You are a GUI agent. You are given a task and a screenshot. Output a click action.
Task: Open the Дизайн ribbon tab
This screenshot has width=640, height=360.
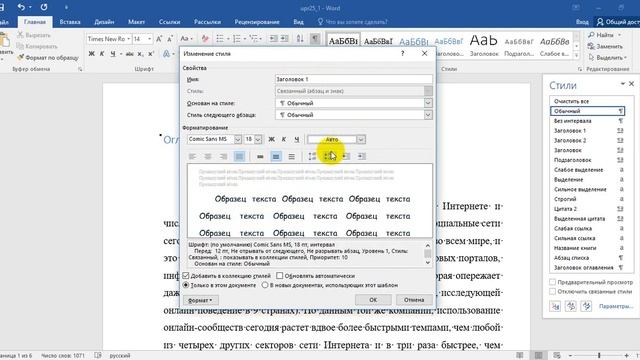[x=104, y=22]
